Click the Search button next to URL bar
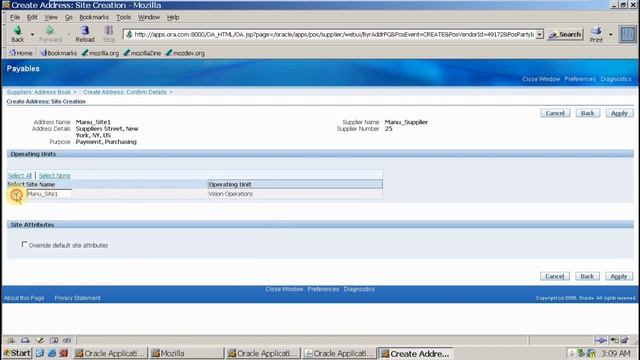The image size is (640, 360). pos(565,35)
